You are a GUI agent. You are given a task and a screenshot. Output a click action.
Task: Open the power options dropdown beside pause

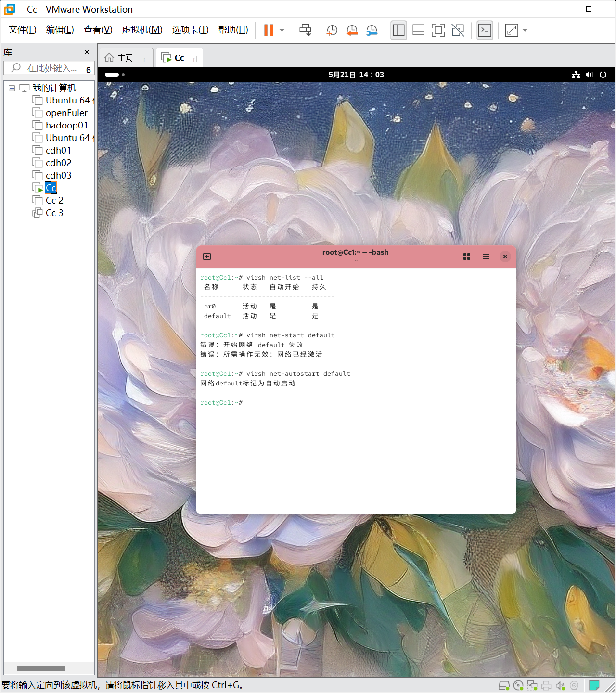point(282,30)
